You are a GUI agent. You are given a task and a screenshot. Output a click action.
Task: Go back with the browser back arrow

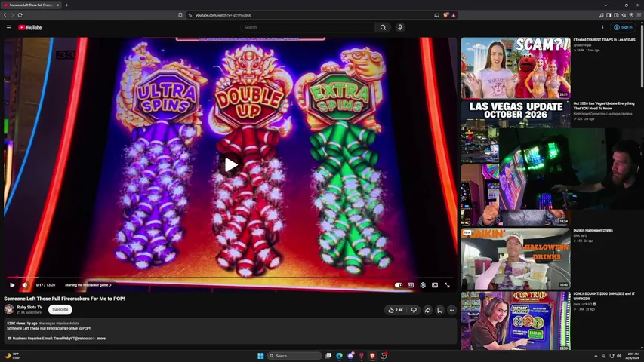coord(5,15)
